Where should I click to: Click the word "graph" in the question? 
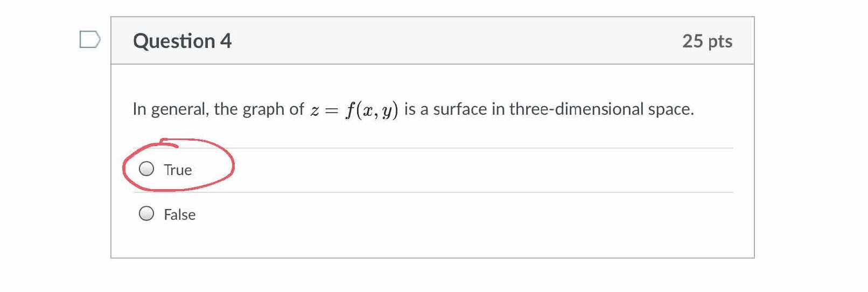(x=263, y=110)
